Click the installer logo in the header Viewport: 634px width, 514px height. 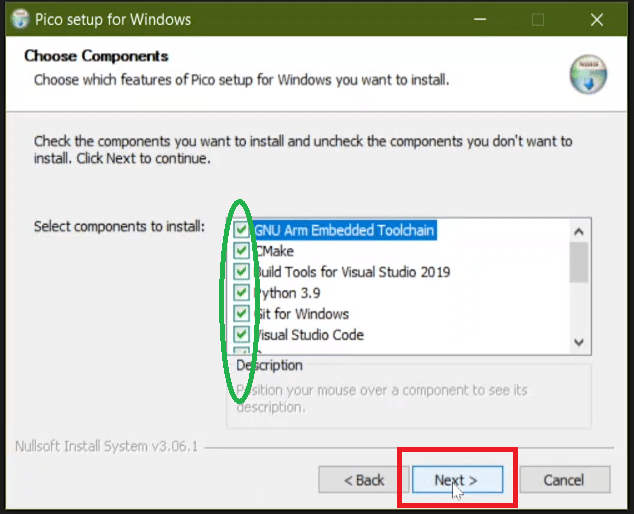[x=588, y=74]
